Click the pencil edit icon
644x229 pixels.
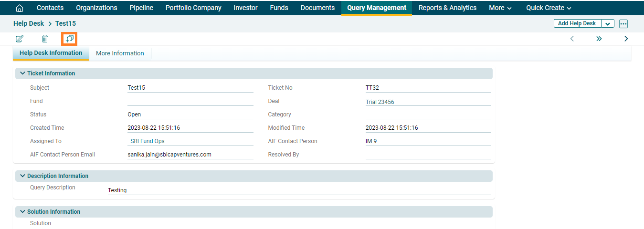click(x=20, y=39)
